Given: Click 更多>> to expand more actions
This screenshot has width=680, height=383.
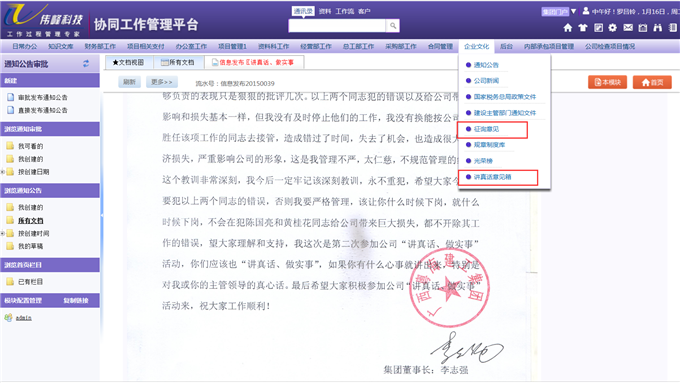Looking at the screenshot, I should (162, 82).
